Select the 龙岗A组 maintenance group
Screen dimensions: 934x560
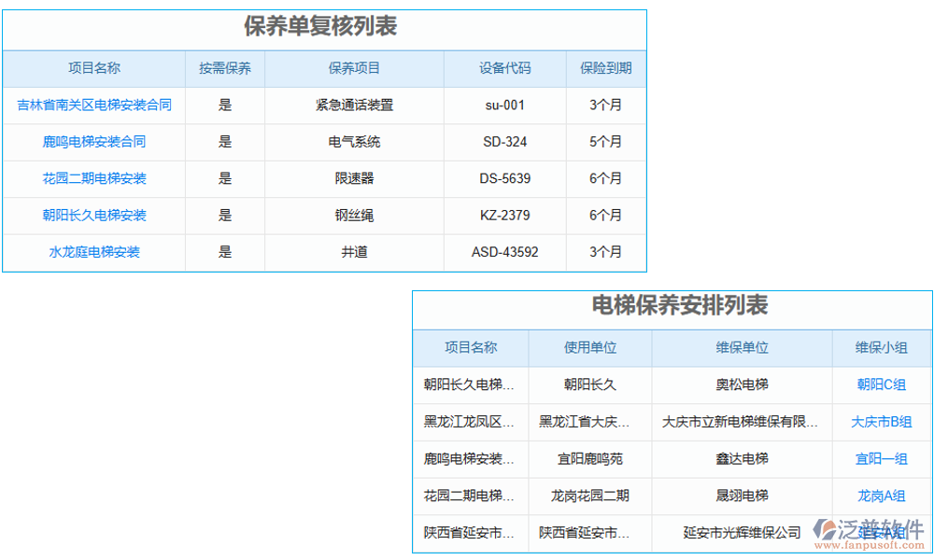point(882,497)
